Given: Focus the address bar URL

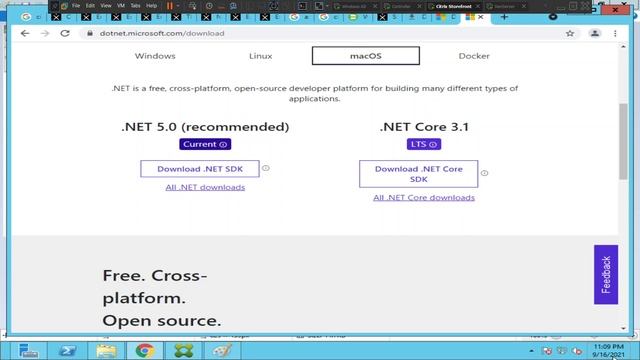Looking at the screenshot, I should [x=162, y=33].
